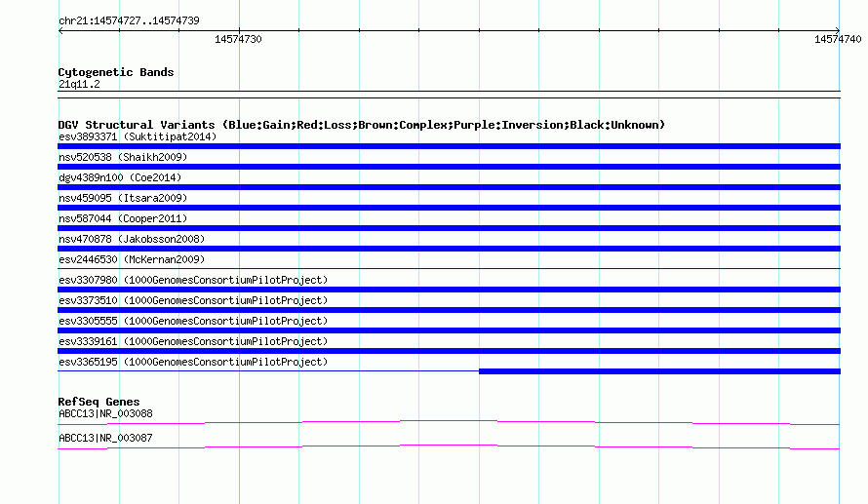The width and height of the screenshot is (868, 504).
Task: Click the blue bar below nsv520538
Action: point(449,167)
